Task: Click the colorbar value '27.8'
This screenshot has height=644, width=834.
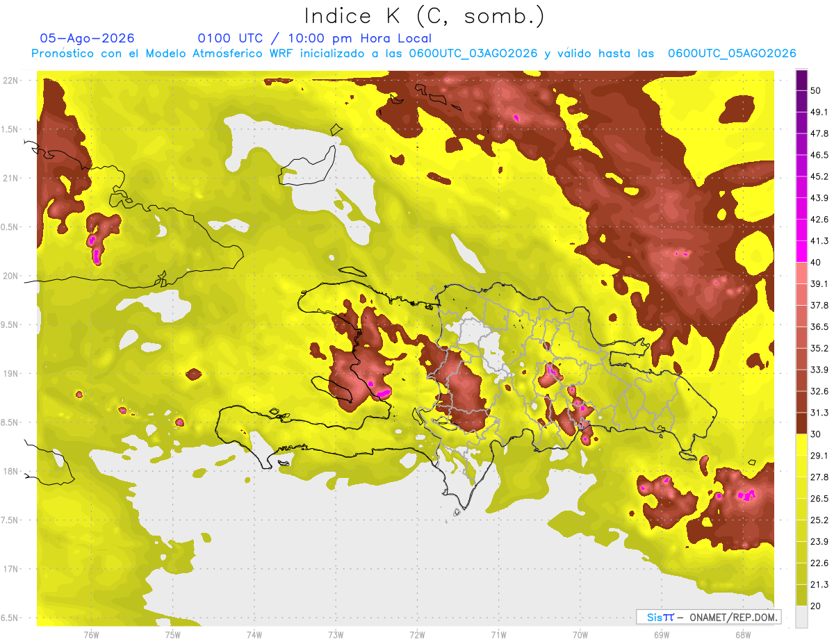Action: (819, 477)
